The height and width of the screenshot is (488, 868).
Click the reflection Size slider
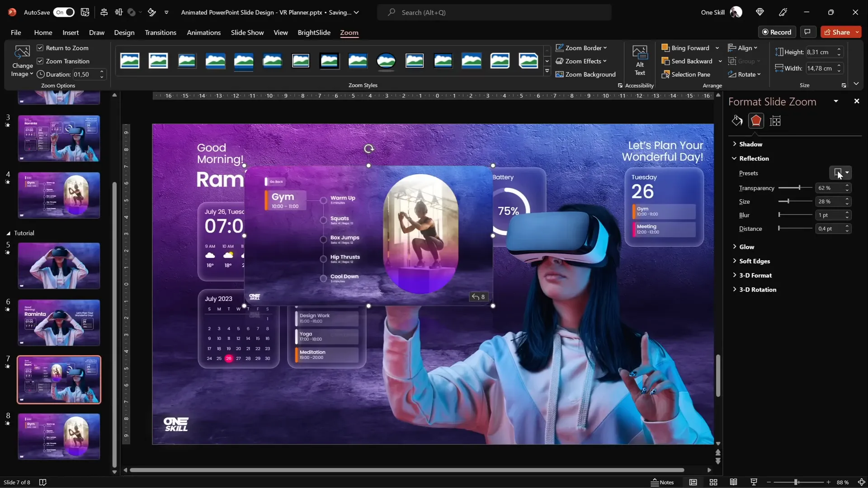795,201
